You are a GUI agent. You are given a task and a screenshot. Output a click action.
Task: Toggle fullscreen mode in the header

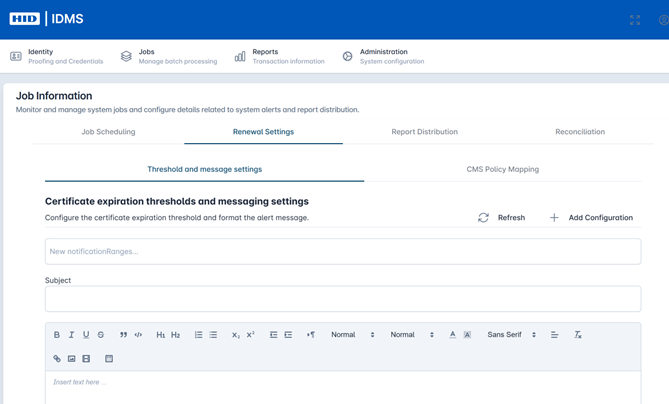point(635,20)
